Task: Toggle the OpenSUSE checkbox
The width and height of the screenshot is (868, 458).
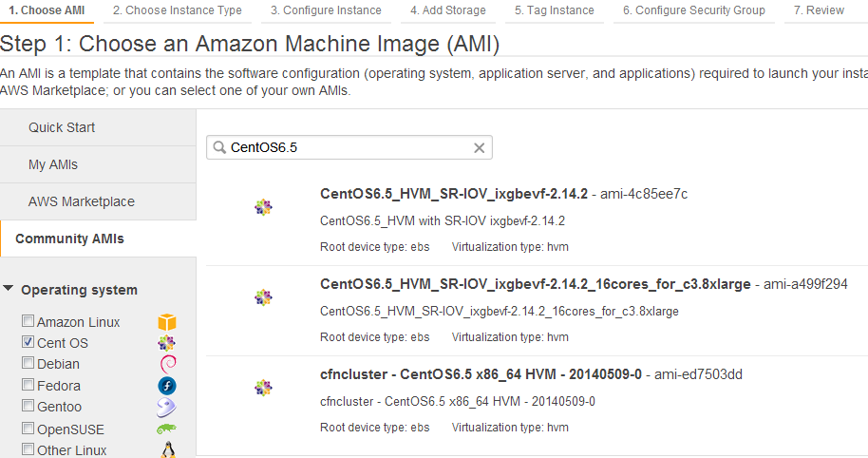Action: (x=28, y=429)
